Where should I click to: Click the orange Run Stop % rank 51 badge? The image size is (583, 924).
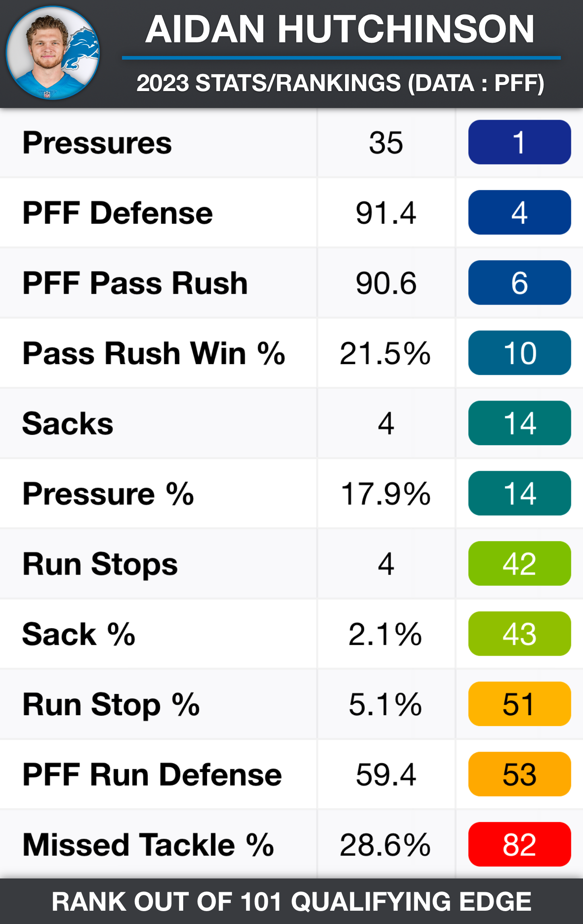click(x=519, y=704)
